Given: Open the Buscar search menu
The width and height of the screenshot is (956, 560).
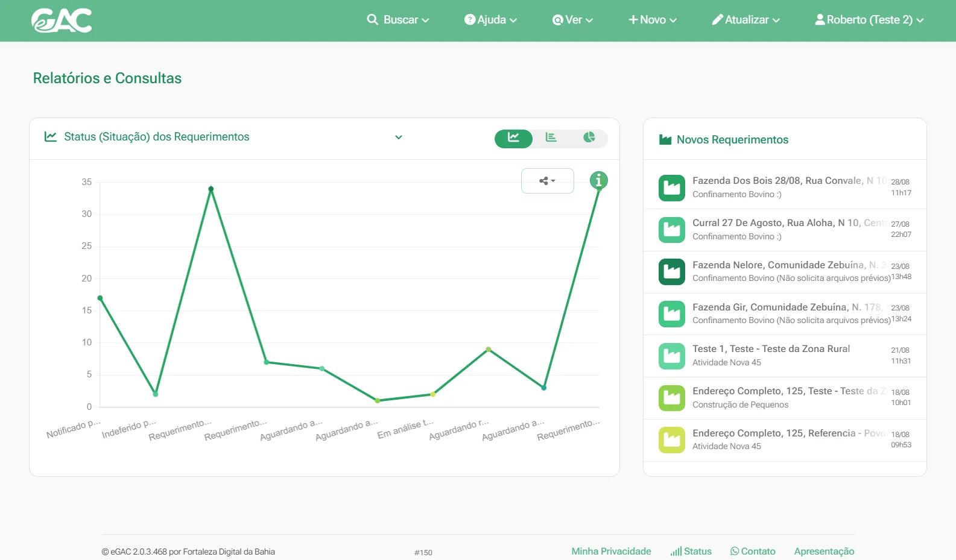Looking at the screenshot, I should click(x=398, y=20).
